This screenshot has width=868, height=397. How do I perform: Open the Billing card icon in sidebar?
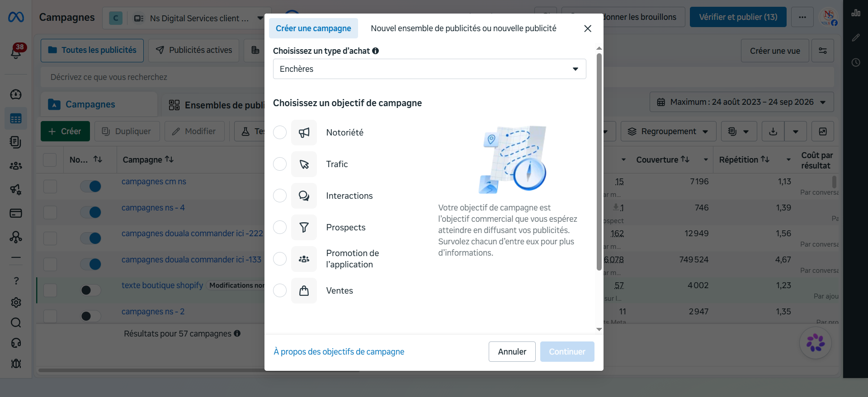(16, 213)
